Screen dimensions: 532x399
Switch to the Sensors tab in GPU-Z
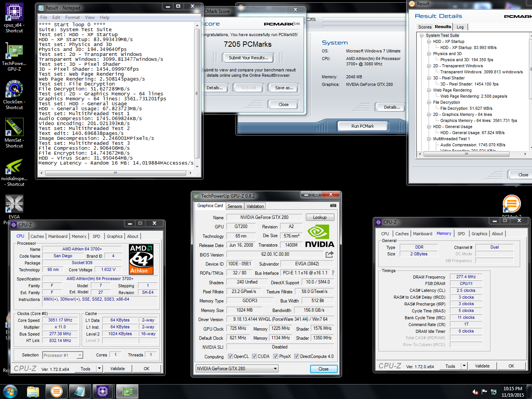coord(235,206)
